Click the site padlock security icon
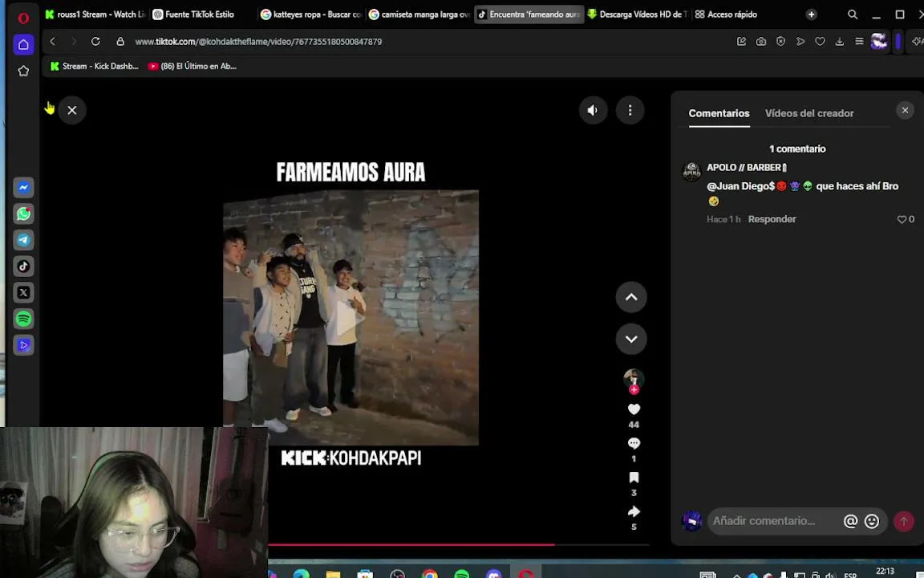This screenshot has height=578, width=924. [x=120, y=41]
